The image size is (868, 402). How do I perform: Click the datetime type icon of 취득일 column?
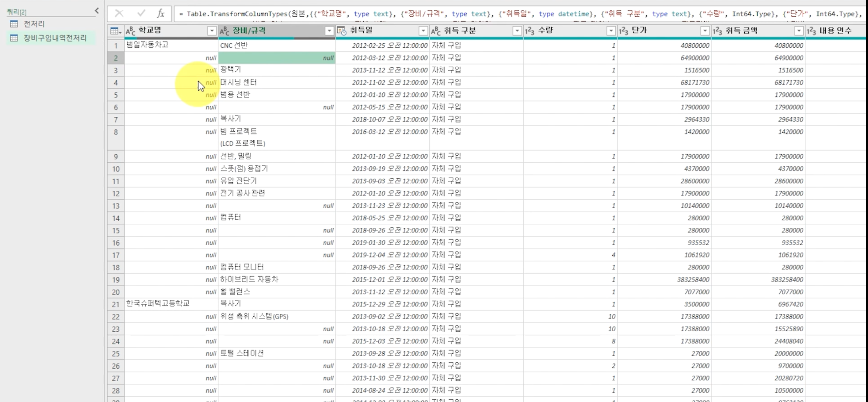coord(342,31)
